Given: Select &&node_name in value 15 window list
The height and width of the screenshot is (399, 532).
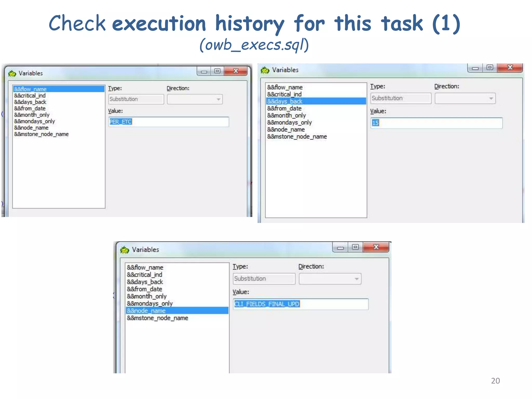Looking at the screenshot, I should pyautogui.click(x=286, y=129).
